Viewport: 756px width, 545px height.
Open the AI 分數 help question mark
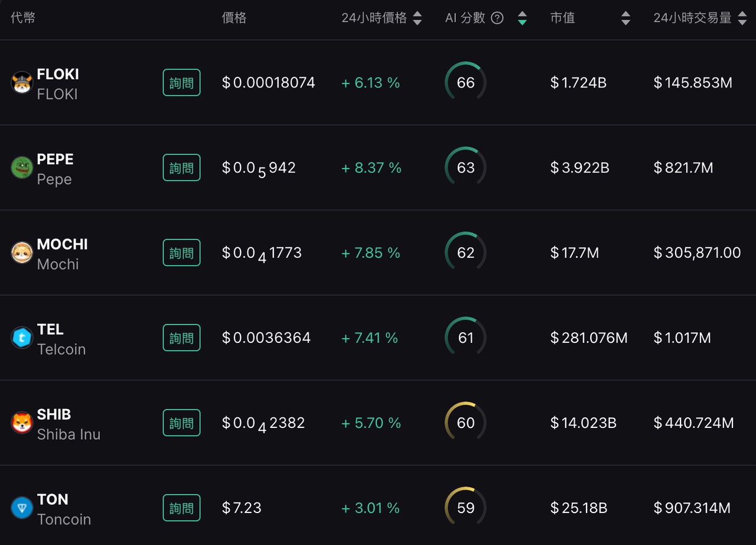pos(497,18)
